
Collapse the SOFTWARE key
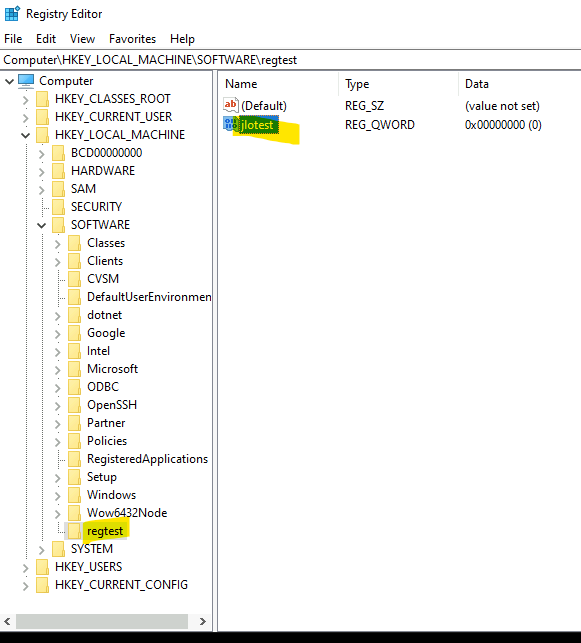click(x=41, y=225)
